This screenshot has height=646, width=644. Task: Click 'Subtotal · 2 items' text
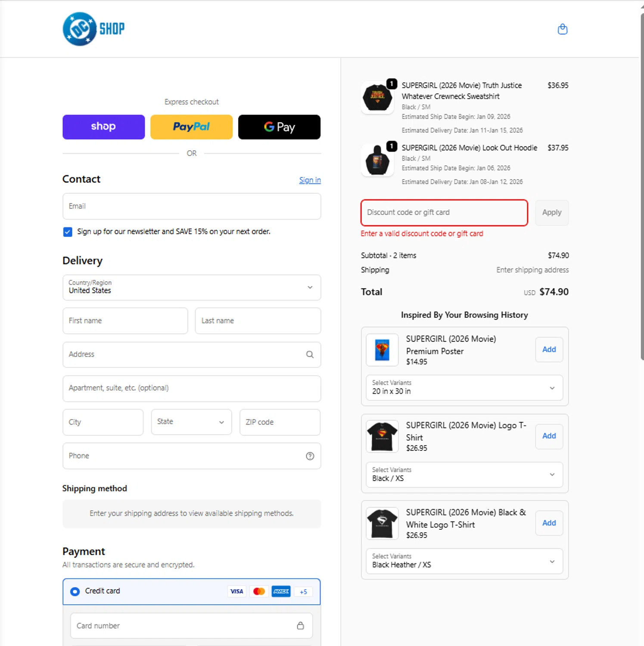click(x=389, y=255)
